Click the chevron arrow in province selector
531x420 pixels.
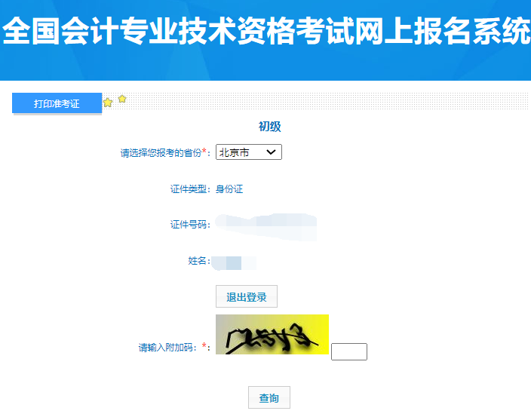click(271, 152)
